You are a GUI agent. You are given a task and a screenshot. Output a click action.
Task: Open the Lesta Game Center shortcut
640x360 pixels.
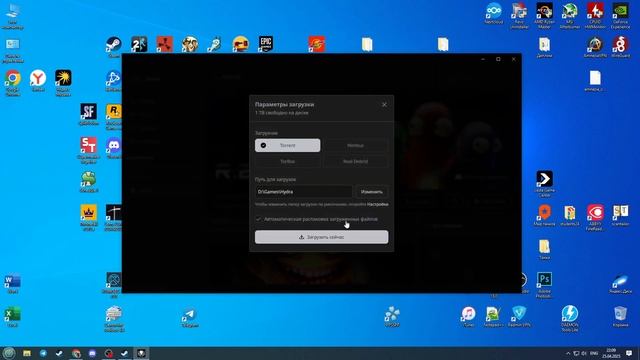(x=544, y=184)
